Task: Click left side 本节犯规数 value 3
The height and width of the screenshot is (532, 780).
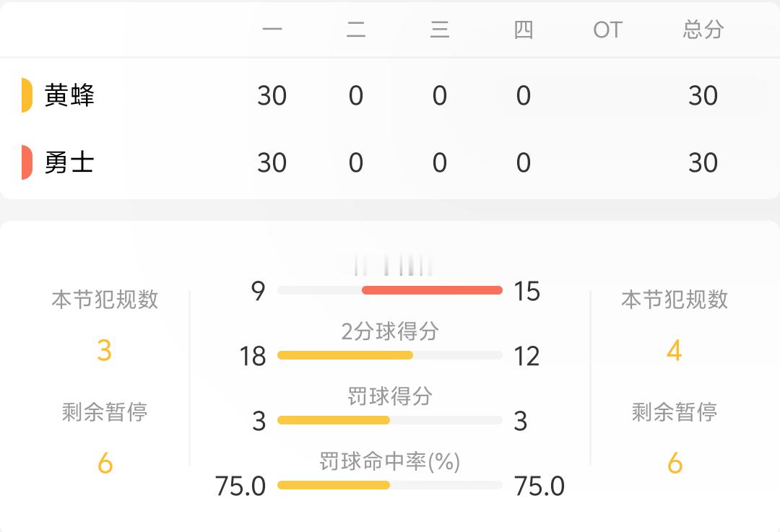Action: (x=105, y=351)
